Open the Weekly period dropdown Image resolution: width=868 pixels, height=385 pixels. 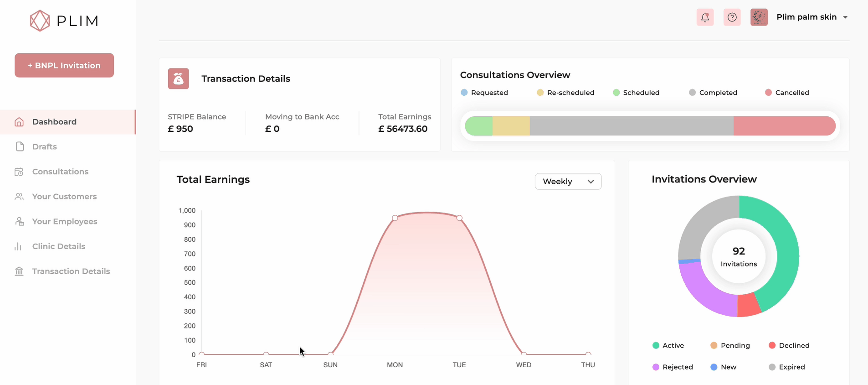[568, 182]
